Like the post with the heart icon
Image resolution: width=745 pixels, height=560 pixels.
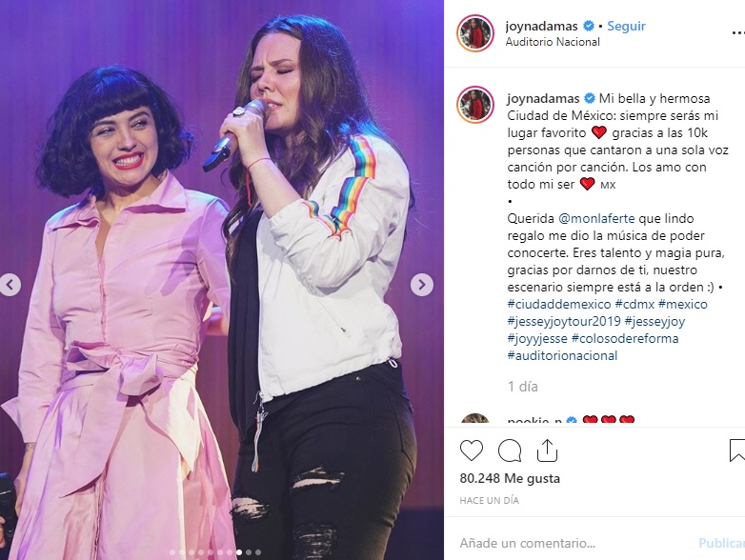pos(472,450)
